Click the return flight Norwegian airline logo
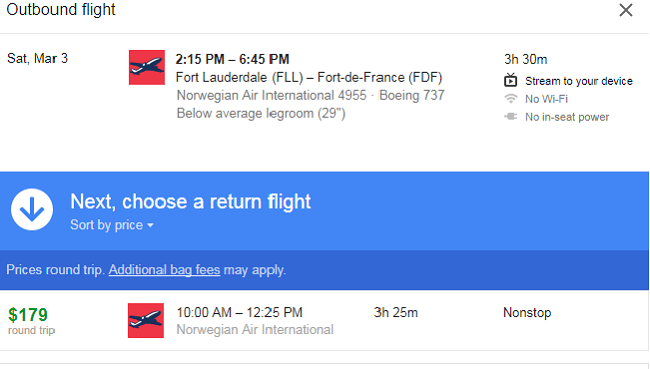 [146, 320]
